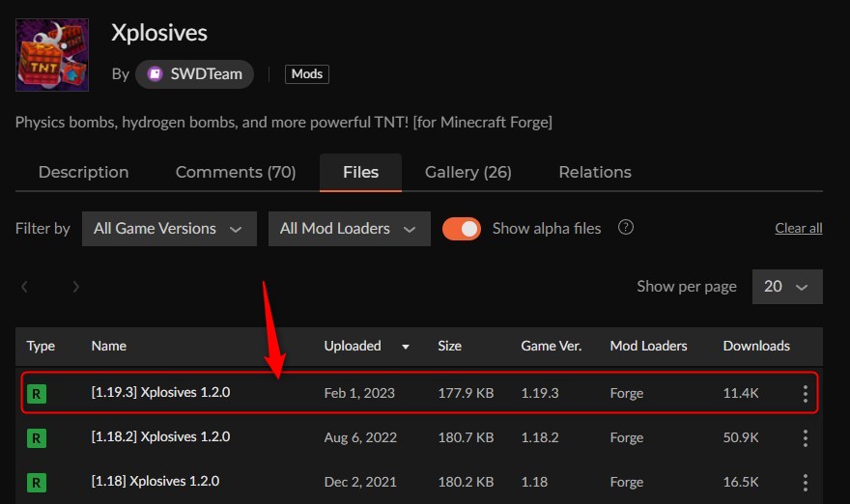Click release icon for 1.19.3 file
850x504 pixels.
coord(37,393)
